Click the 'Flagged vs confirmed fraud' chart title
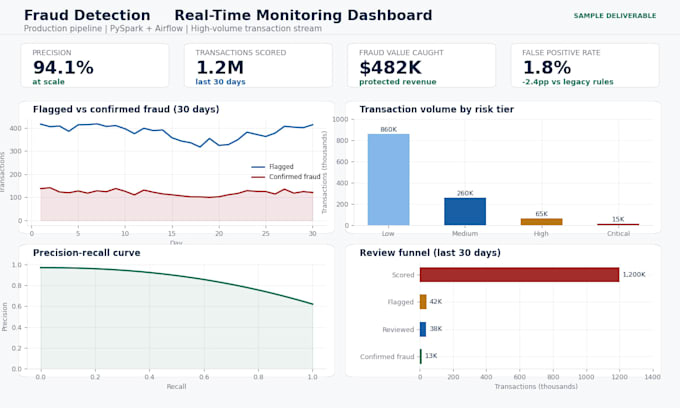Viewport: 680px width, 408px height. 126,109
